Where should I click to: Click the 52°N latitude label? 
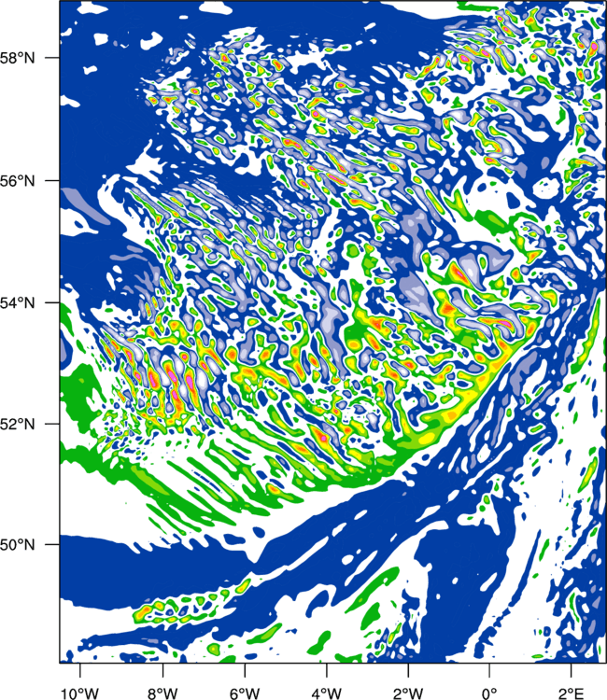click(18, 424)
